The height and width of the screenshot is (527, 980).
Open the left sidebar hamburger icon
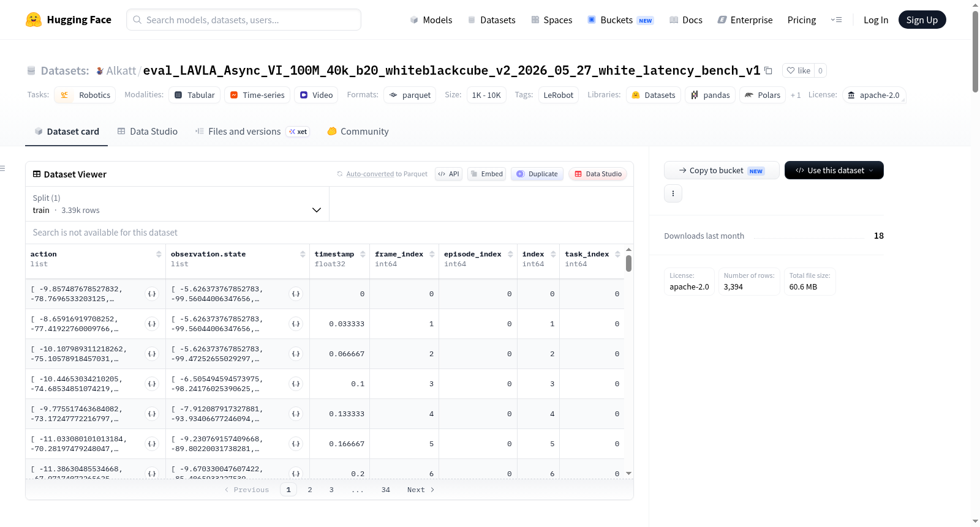pyautogui.click(x=2, y=168)
